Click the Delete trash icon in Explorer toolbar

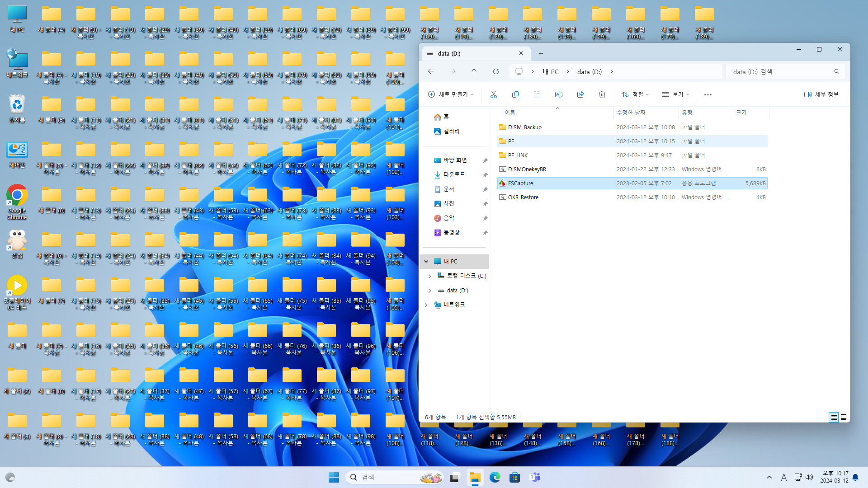pyautogui.click(x=602, y=94)
